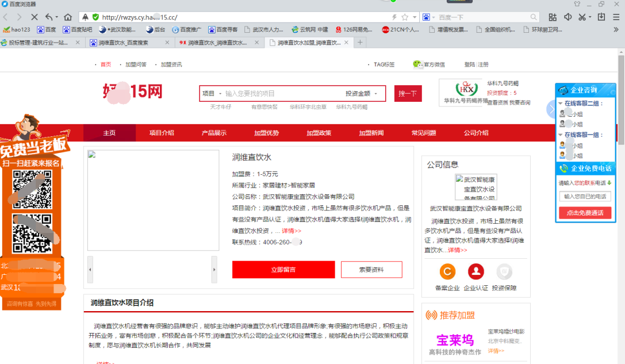Image resolution: width=625 pixels, height=364 pixels.
Task: Open the 126网易免 bookmark
Action: coord(354,29)
